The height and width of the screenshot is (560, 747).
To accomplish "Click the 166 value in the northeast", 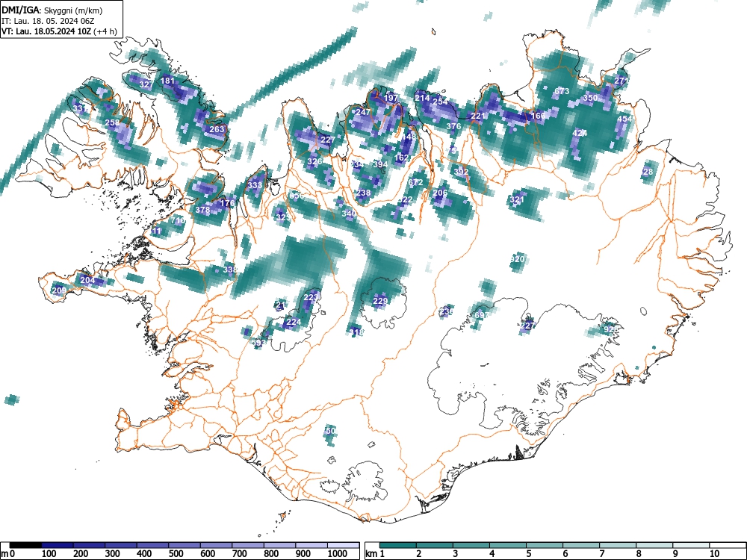I will click(538, 116).
